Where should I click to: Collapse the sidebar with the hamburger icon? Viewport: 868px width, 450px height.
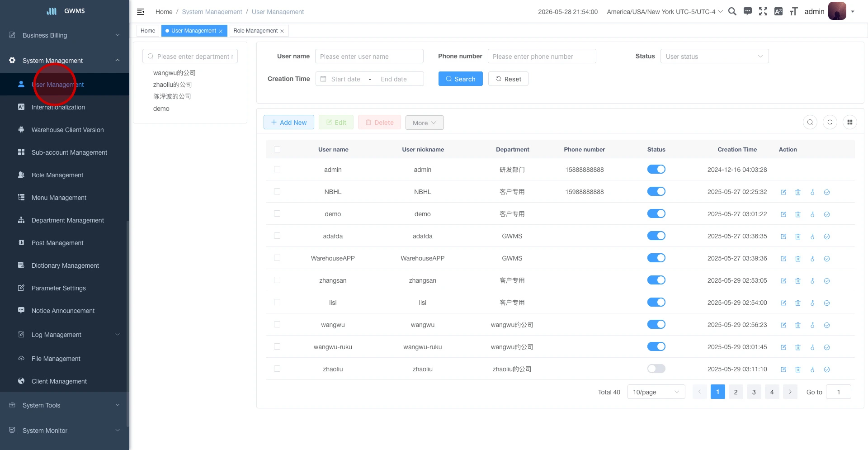(141, 12)
